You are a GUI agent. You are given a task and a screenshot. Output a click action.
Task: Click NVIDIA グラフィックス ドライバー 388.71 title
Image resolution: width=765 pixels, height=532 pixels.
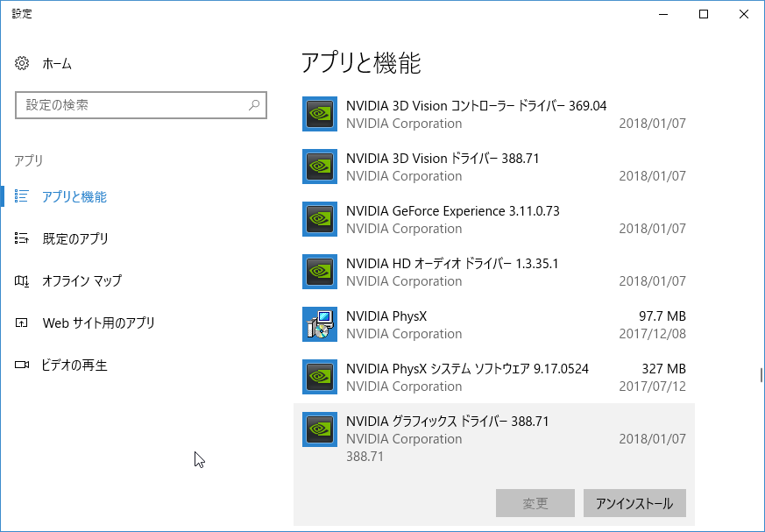tap(448, 422)
